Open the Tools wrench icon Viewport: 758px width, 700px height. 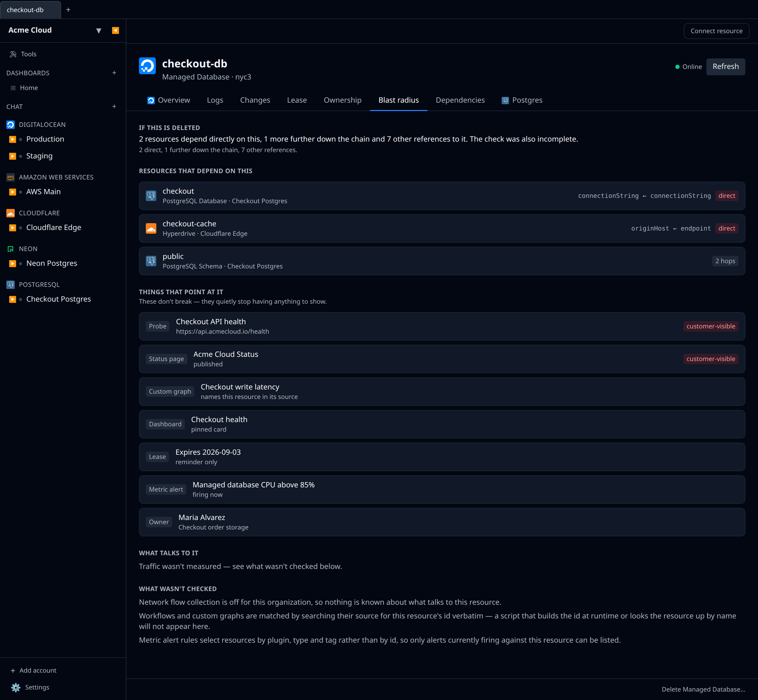pos(13,54)
